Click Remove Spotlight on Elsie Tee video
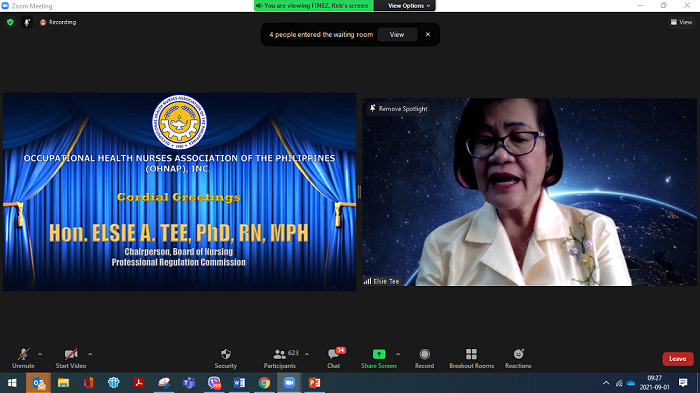 (398, 109)
